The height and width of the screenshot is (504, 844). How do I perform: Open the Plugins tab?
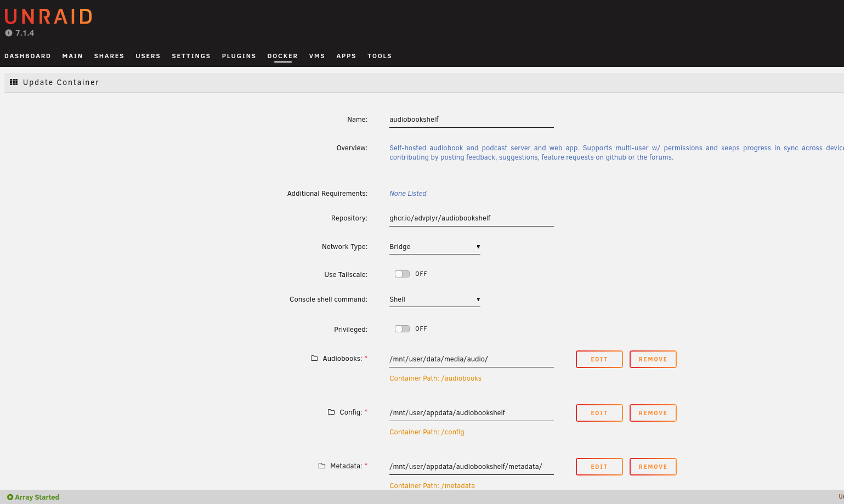(239, 56)
